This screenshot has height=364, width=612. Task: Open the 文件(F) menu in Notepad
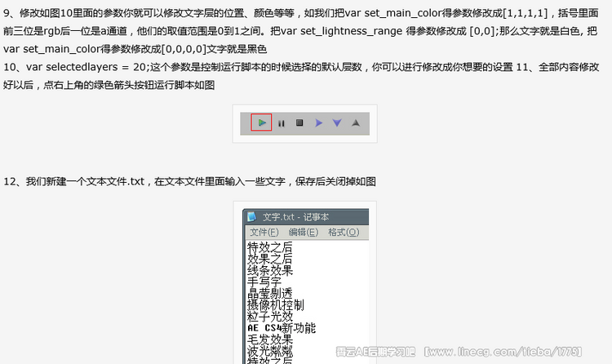[x=264, y=233]
